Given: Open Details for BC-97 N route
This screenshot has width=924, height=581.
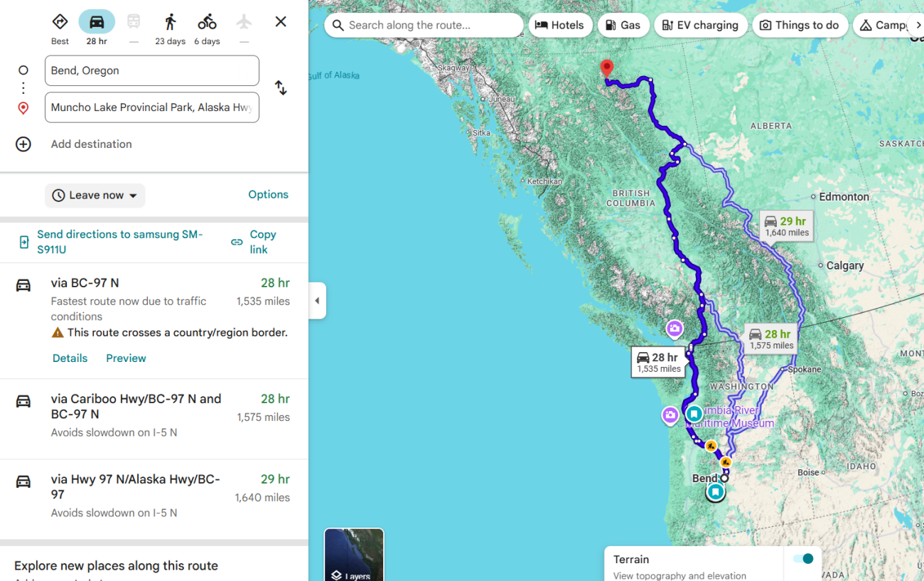Looking at the screenshot, I should (70, 358).
